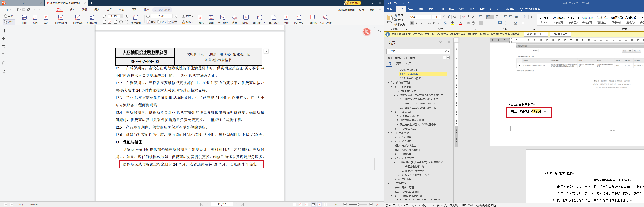Image resolution: width=644 pixels, height=207 pixels.
Task: Collapse the 质量控制方案 heading in navigation
Action: point(391,158)
